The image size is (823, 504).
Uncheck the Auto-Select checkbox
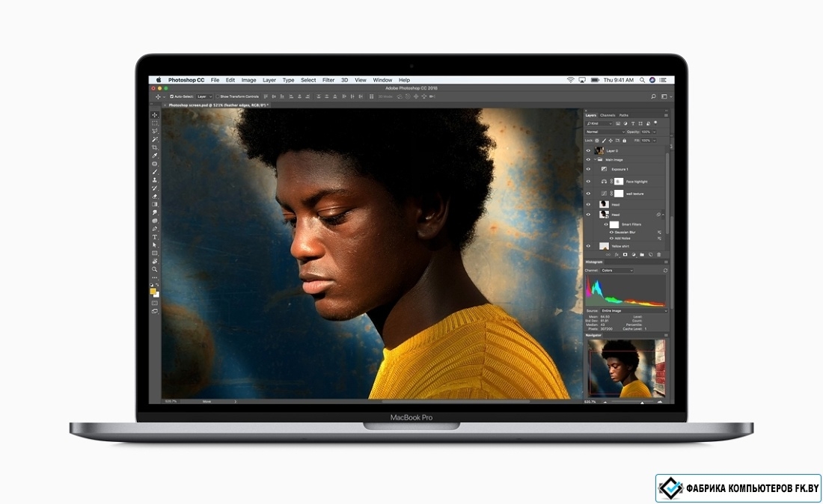point(171,96)
